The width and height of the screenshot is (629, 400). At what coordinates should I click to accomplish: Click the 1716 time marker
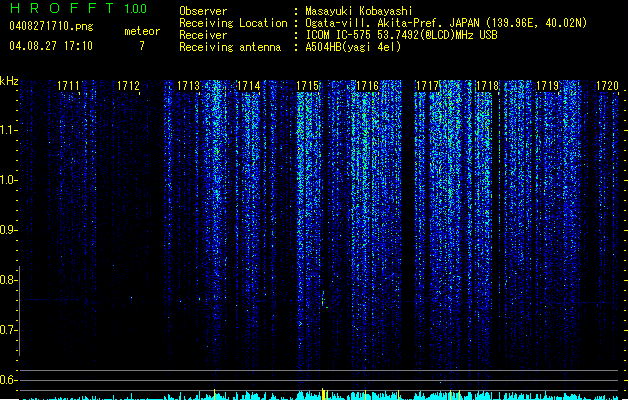(368, 85)
